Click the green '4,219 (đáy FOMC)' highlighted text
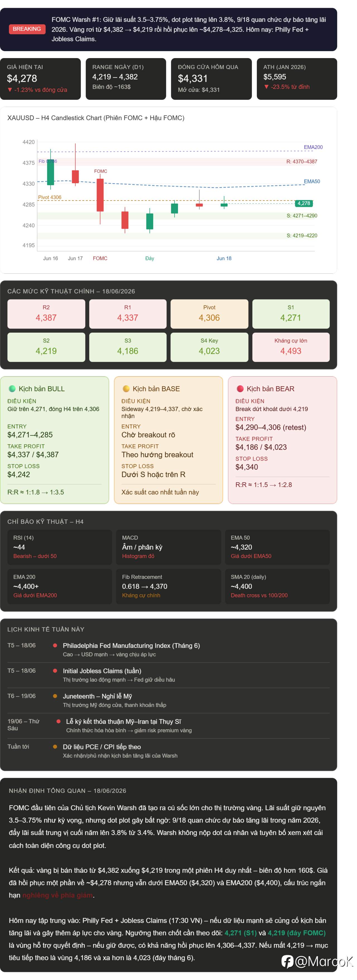Image resolution: width=357 pixels, height=980 pixels. point(296,933)
